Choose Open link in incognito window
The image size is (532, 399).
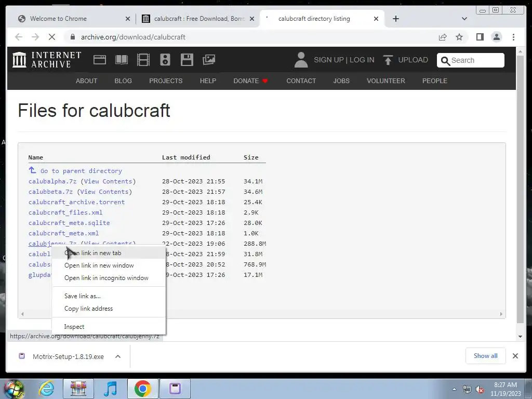coord(109,278)
